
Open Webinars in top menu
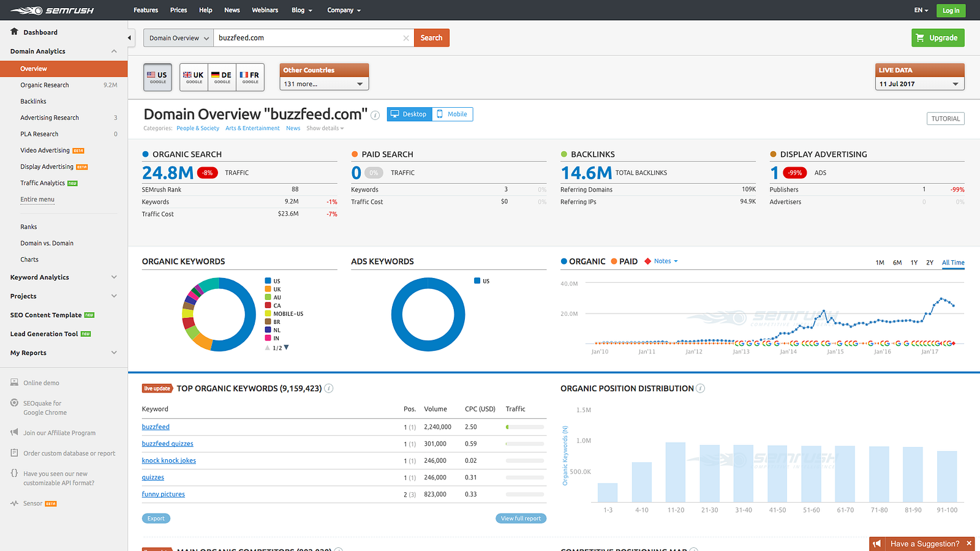coord(265,10)
